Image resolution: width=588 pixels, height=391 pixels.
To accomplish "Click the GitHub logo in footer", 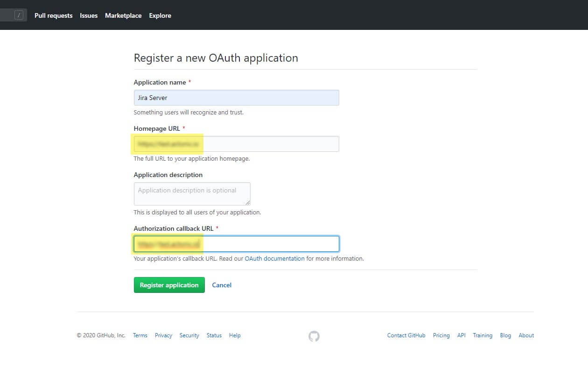I will click(314, 336).
